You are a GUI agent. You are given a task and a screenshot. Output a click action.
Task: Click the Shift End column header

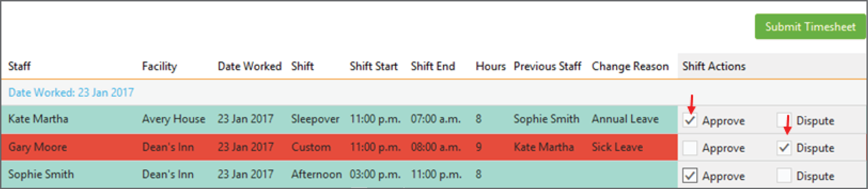click(x=433, y=66)
